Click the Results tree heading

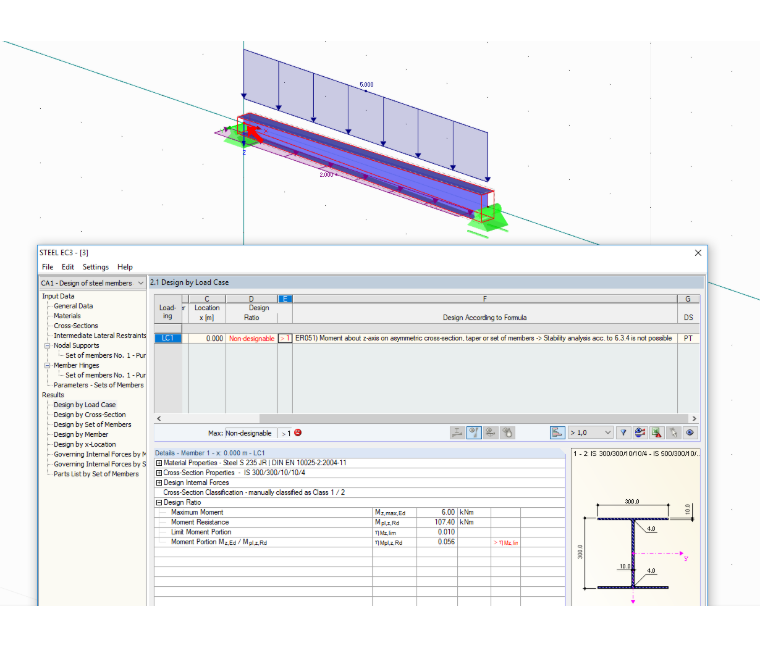tap(52, 395)
